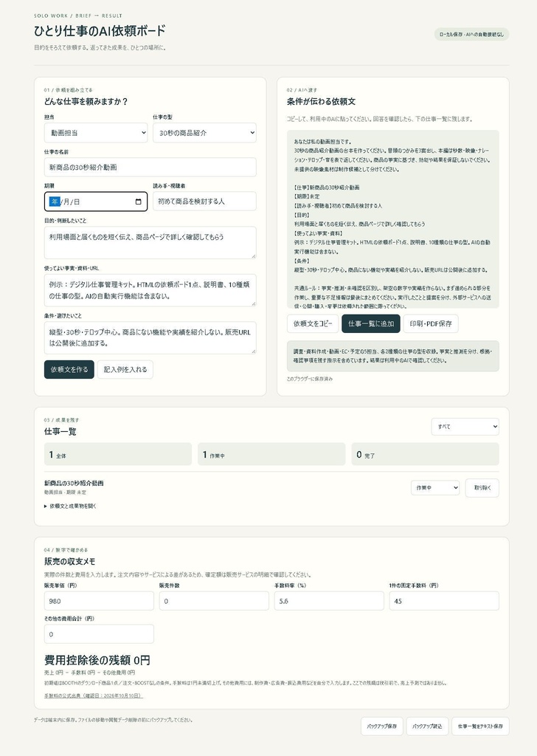Click the 仕事の名前 input field

(150, 168)
